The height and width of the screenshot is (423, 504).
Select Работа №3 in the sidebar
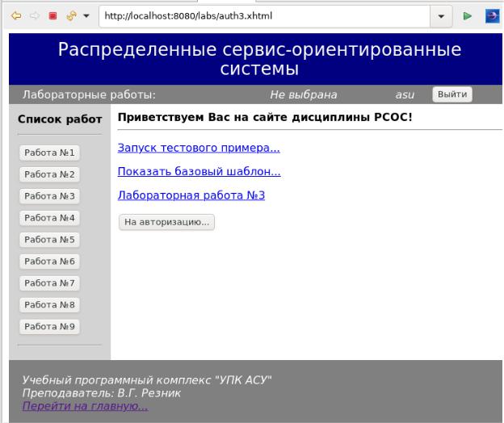49,196
